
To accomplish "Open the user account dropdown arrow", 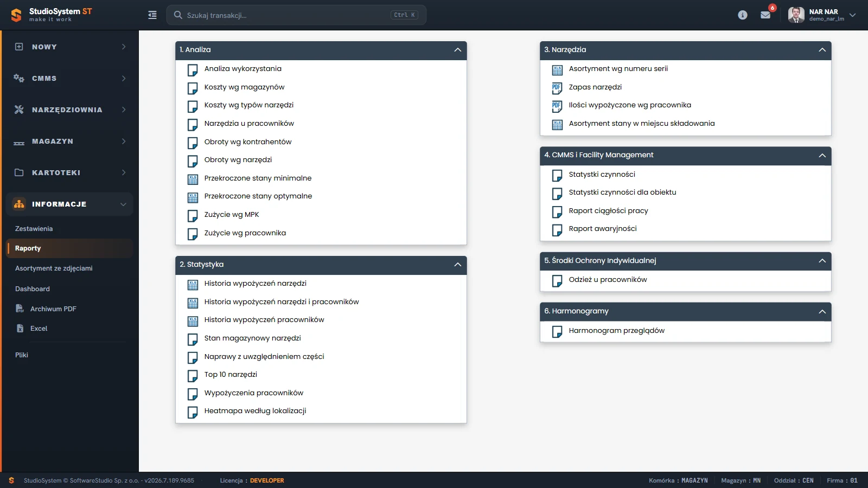I will pyautogui.click(x=853, y=15).
